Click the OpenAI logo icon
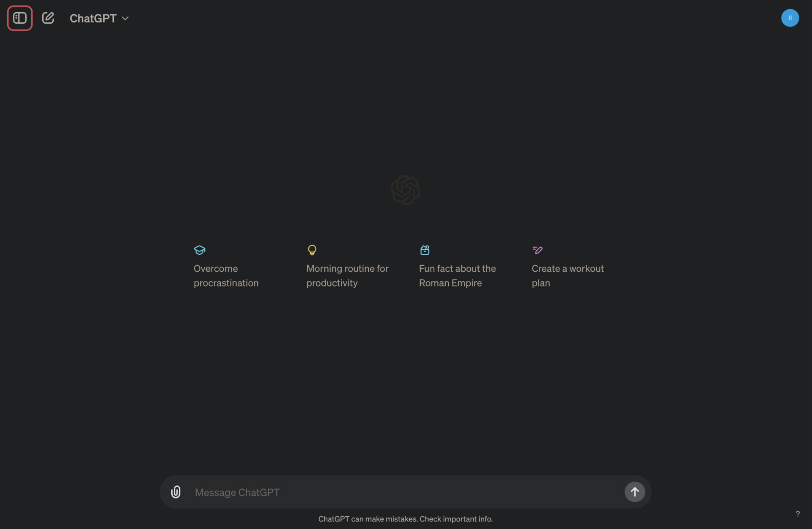Image resolution: width=812 pixels, height=529 pixels. tap(406, 189)
